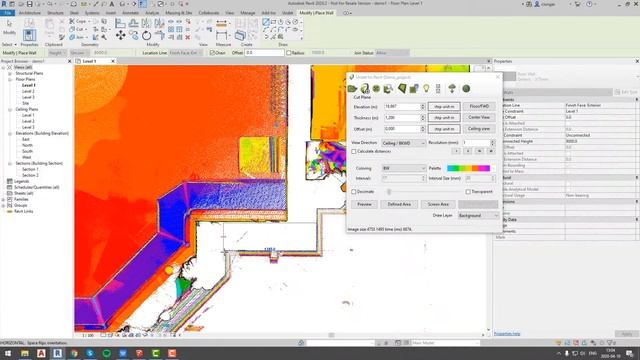This screenshot has width=640, height=360.
Task: Select Level 2 under Floor Plans
Action: [x=28, y=91]
